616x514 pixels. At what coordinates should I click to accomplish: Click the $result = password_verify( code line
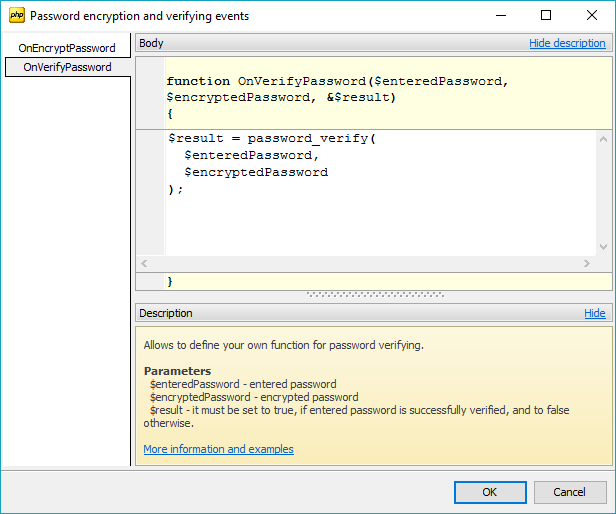pyautogui.click(x=272, y=138)
